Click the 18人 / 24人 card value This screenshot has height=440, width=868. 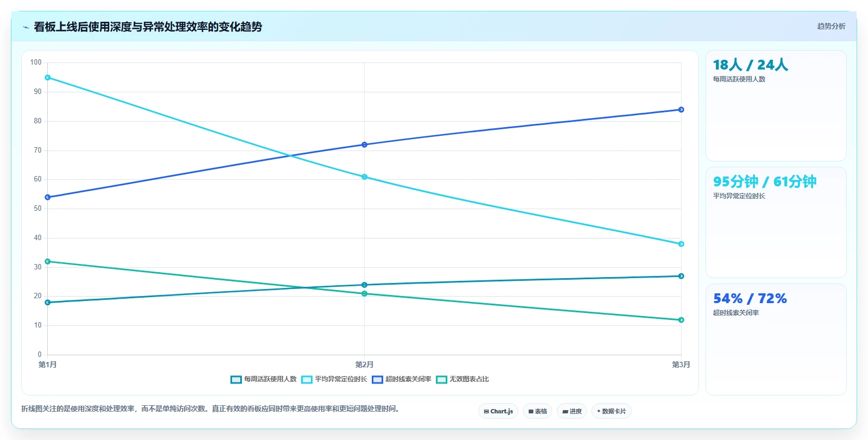(x=751, y=65)
